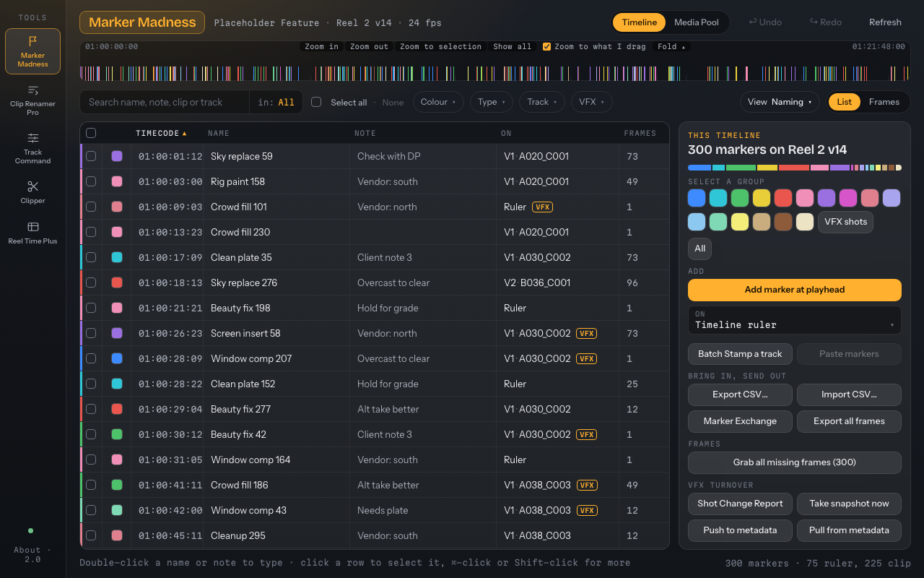Screen dimensions: 924x578
Task: Select the Cleanup 295 row checkbox
Action: 91,535
